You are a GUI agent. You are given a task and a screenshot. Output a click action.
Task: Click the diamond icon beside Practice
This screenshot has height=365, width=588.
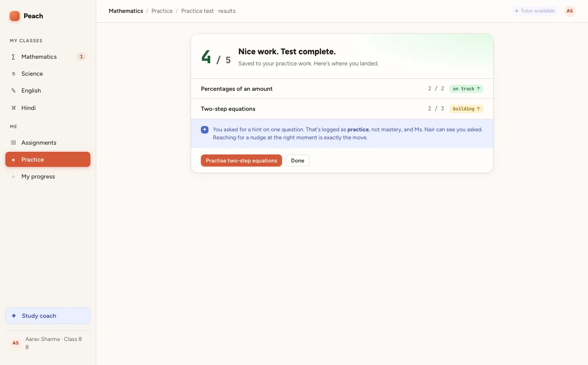(13, 160)
